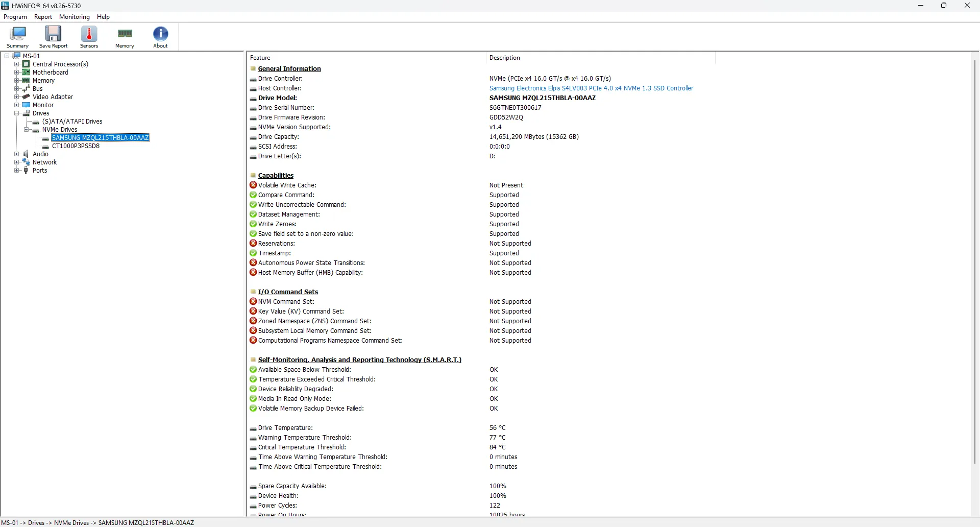Select the S.M.A.R.T. section heading
The image size is (980, 527).
click(360, 360)
